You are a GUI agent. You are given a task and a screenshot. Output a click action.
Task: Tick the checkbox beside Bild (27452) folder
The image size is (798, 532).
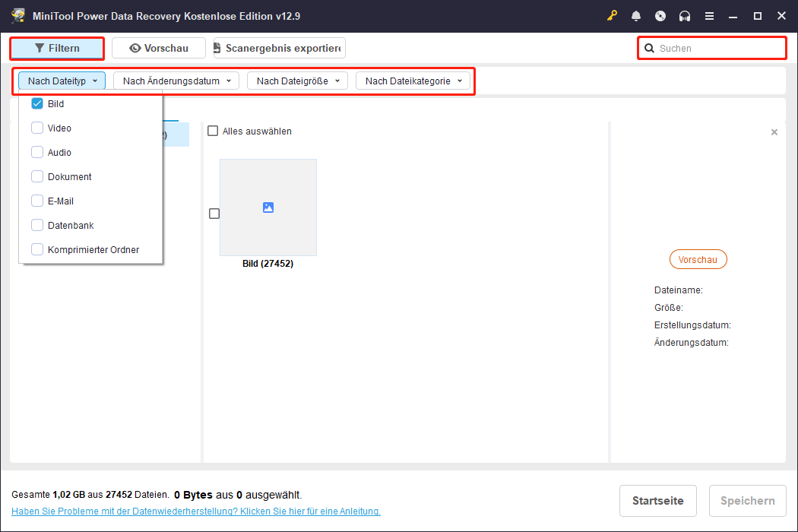[214, 214]
